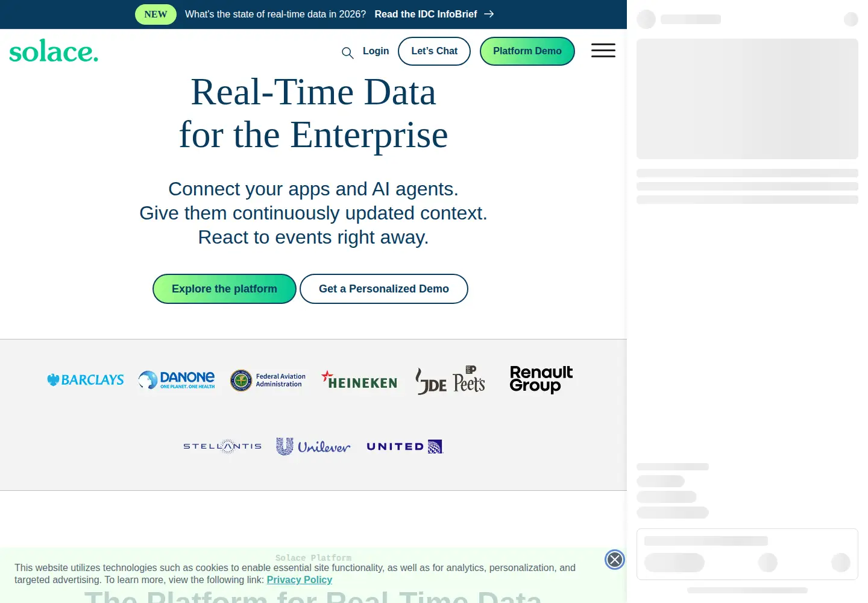Click the arrow icon after InfoBrief link
The width and height of the screenshot is (868, 603).
(489, 14)
